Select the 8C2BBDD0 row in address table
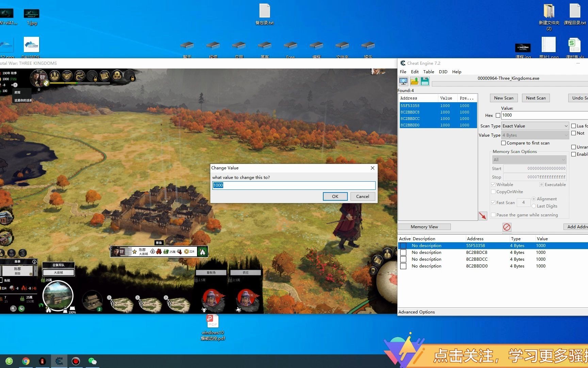Screen dimensions: 588x368 coord(493,266)
